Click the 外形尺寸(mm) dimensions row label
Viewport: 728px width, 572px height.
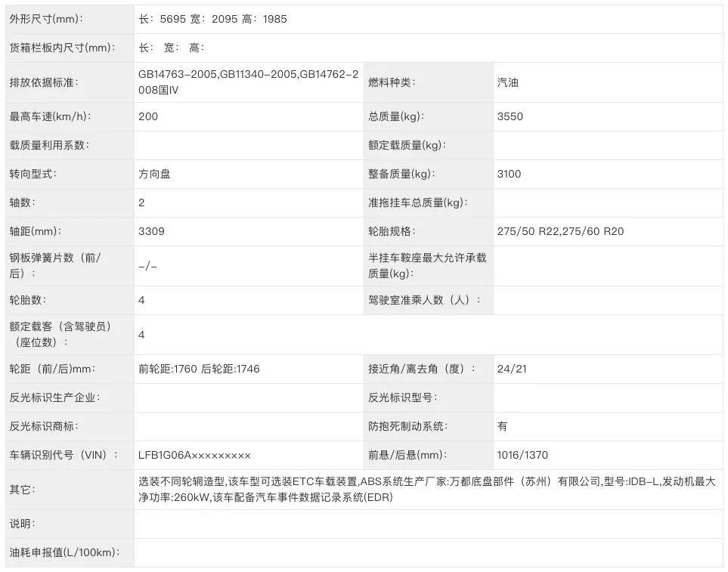45,19
